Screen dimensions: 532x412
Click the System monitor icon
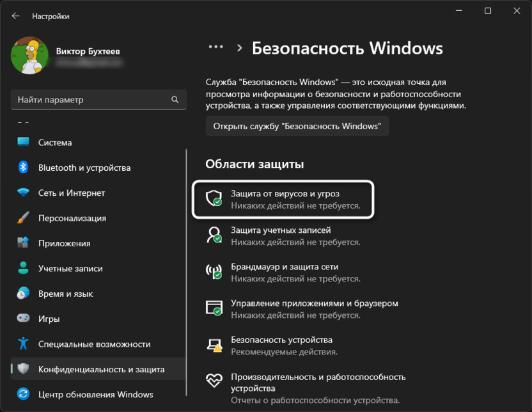click(24, 142)
